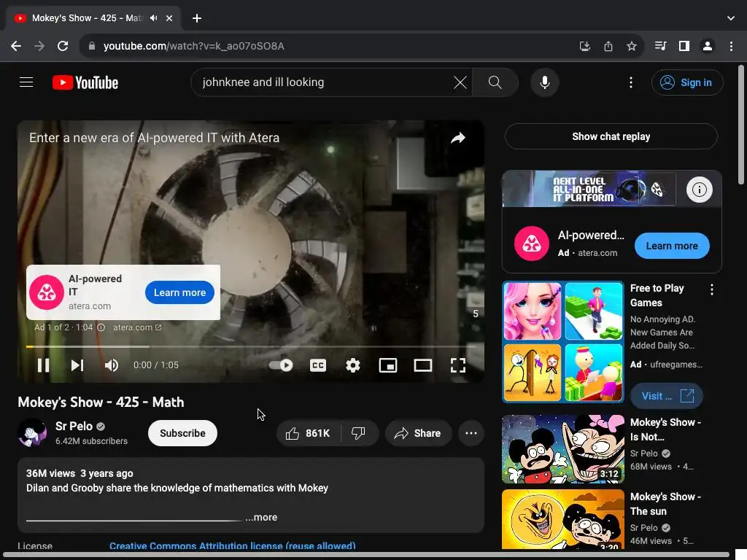Screen dimensions: 747x560
Task: Open YouTube settings three-dot menu
Action: (x=631, y=82)
